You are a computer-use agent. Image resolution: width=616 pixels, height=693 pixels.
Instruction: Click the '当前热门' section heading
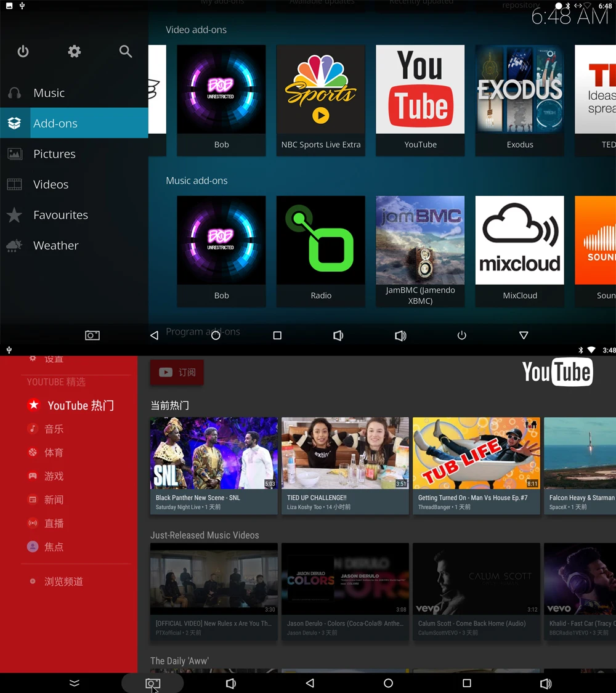(x=169, y=405)
